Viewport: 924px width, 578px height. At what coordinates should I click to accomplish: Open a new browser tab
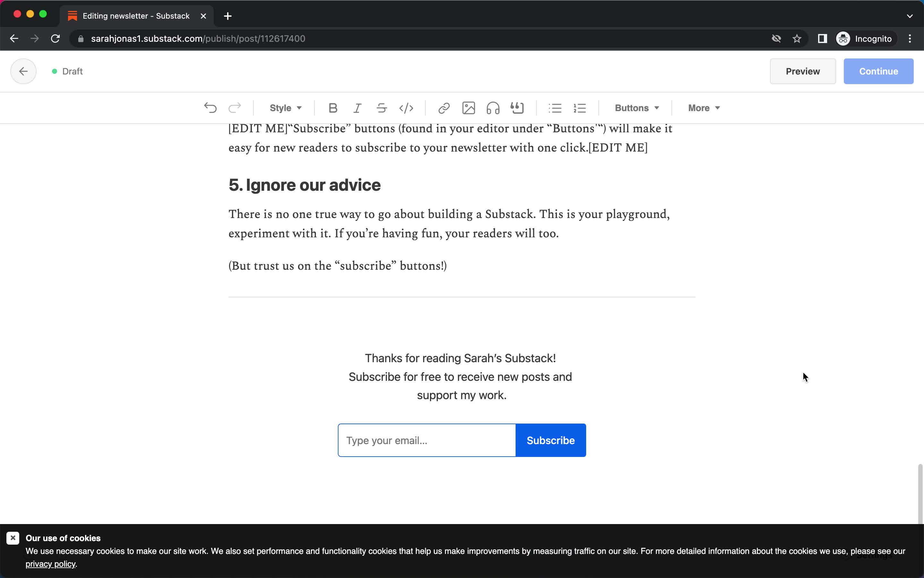click(227, 16)
